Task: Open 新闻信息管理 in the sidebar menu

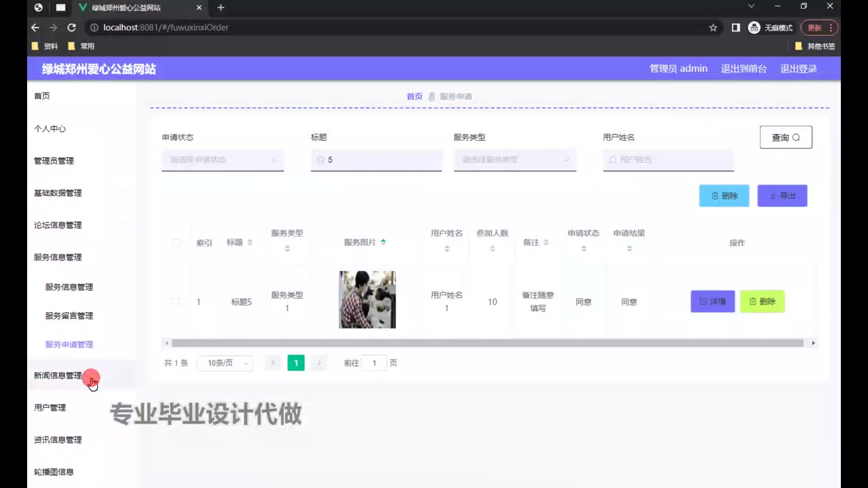Action: [58, 375]
